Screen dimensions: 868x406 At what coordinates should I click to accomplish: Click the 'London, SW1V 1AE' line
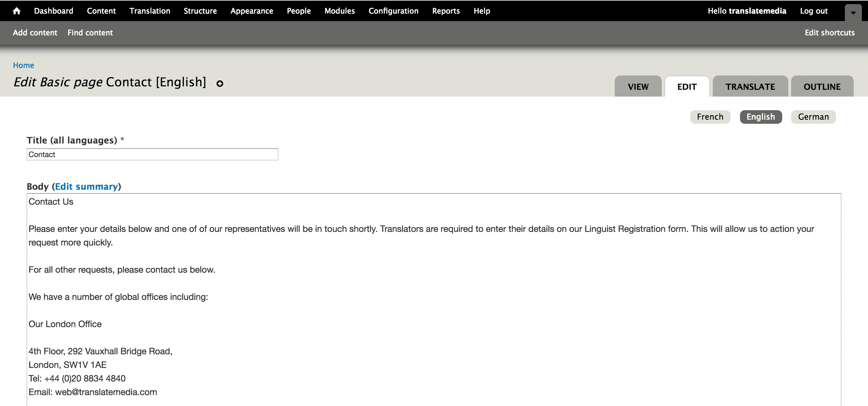pyautogui.click(x=67, y=365)
